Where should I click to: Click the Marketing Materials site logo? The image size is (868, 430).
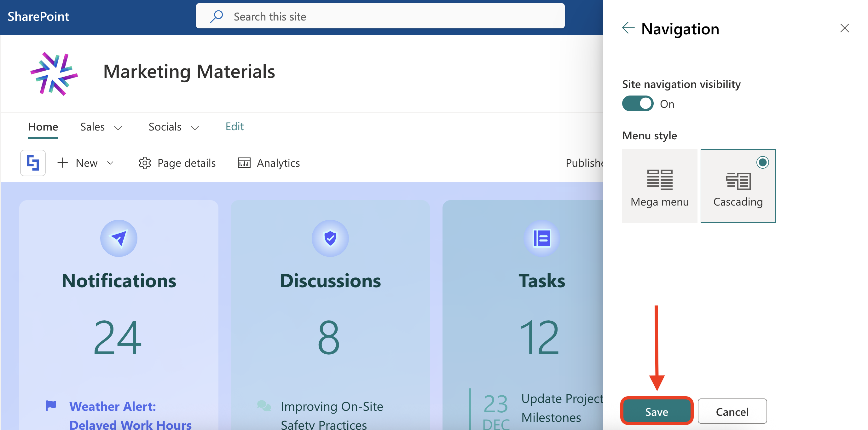tap(54, 73)
